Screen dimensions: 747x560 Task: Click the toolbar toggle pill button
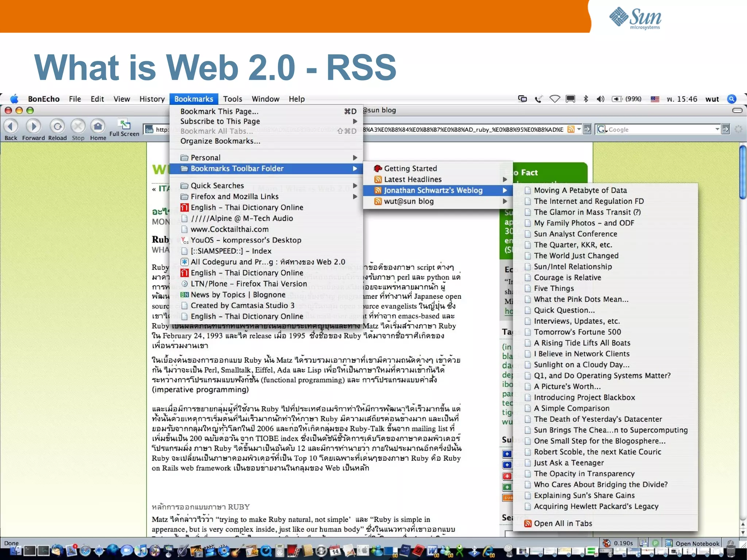(x=737, y=110)
